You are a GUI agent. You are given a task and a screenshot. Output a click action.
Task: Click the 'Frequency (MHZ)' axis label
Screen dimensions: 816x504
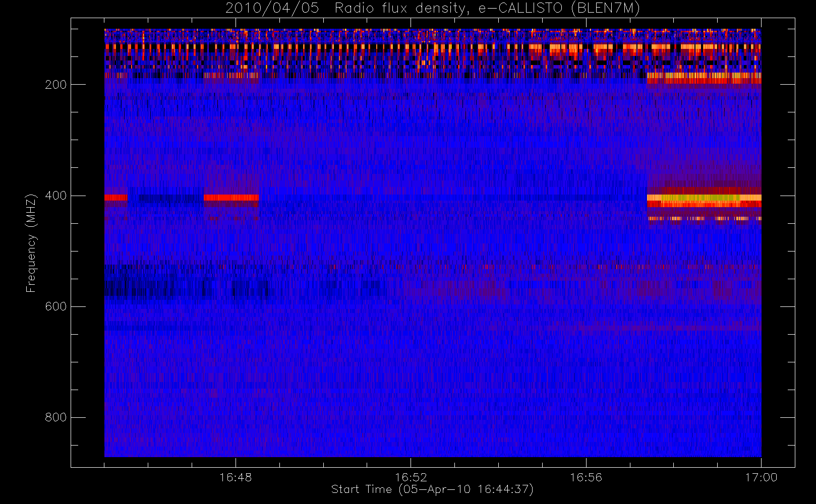click(31, 243)
